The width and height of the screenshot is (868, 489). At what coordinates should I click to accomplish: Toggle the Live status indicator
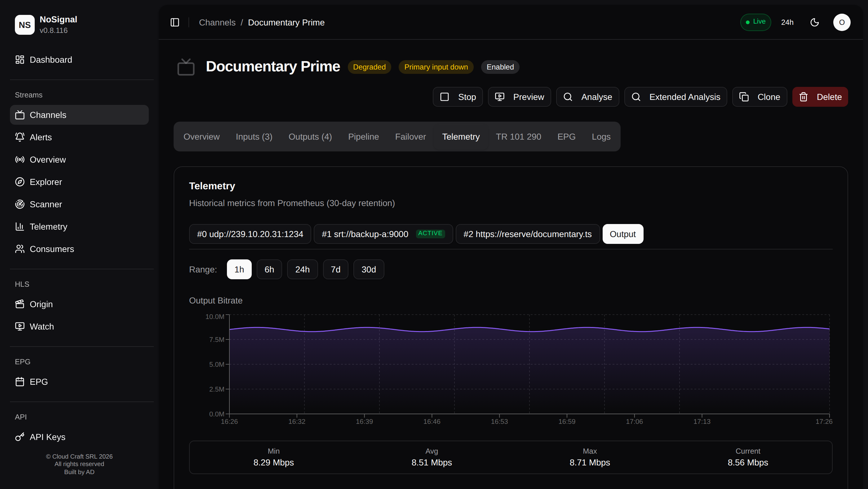coord(755,22)
